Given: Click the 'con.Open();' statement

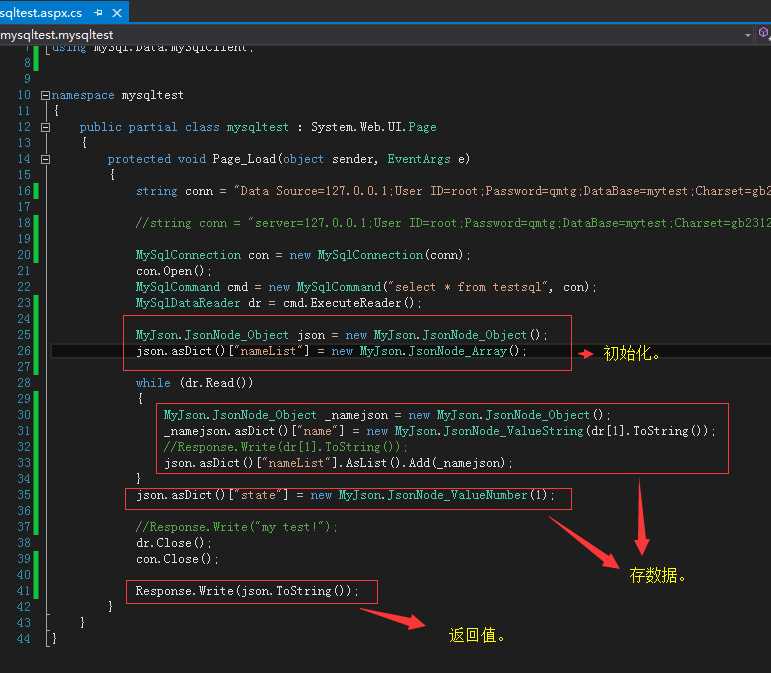Looking at the screenshot, I should tap(174, 271).
